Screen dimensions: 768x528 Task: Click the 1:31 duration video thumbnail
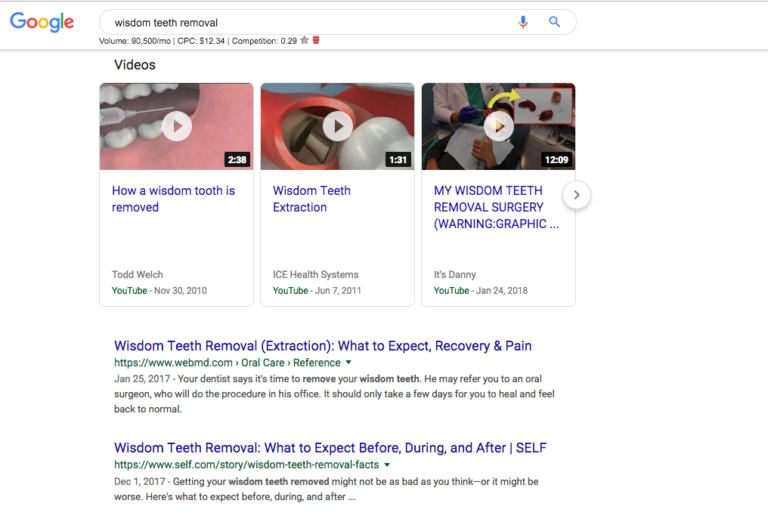tap(337, 126)
